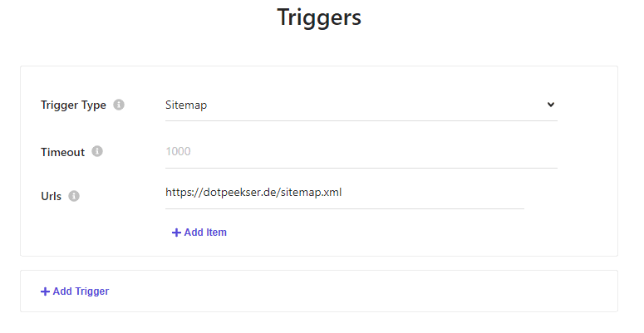The image size is (644, 333).
Task: Click the info icon beside Trigger Type
Action: (119, 105)
